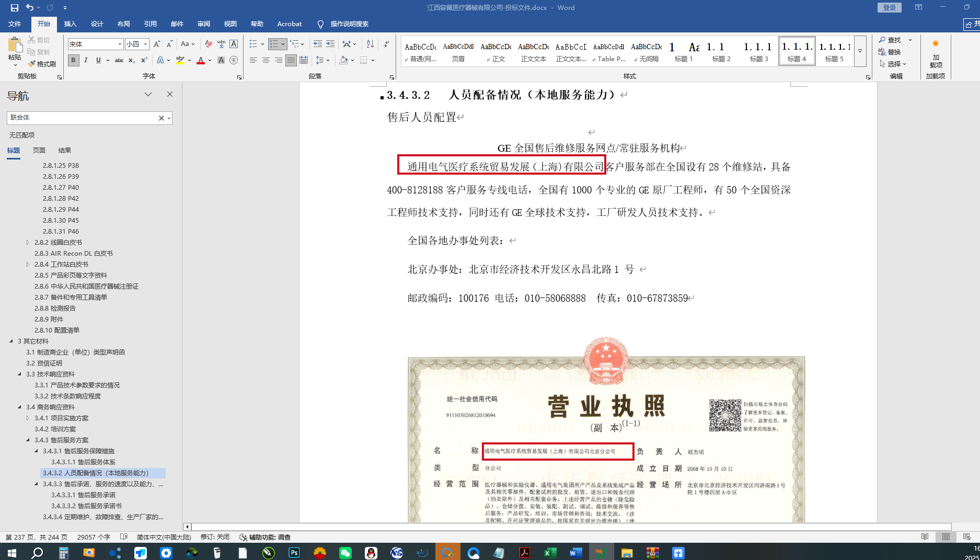Open the navigation search options dropdown
Viewport: 980px width, 560px height.
point(169,118)
